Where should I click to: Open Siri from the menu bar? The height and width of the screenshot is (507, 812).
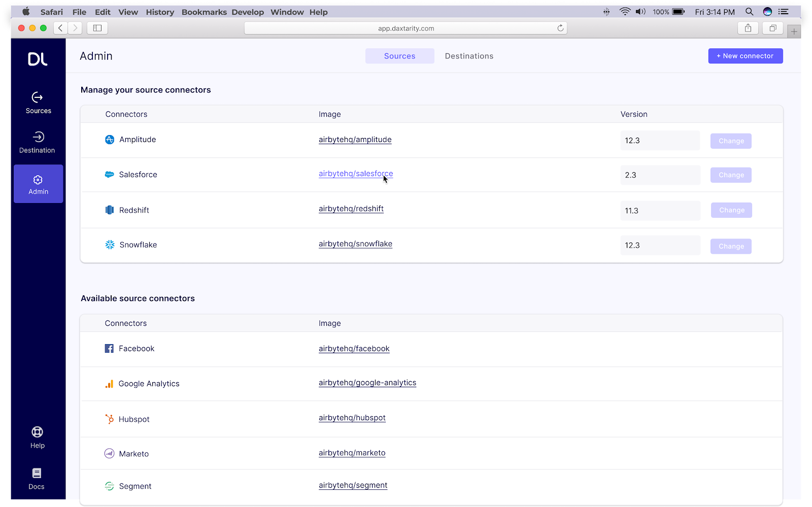(x=767, y=12)
